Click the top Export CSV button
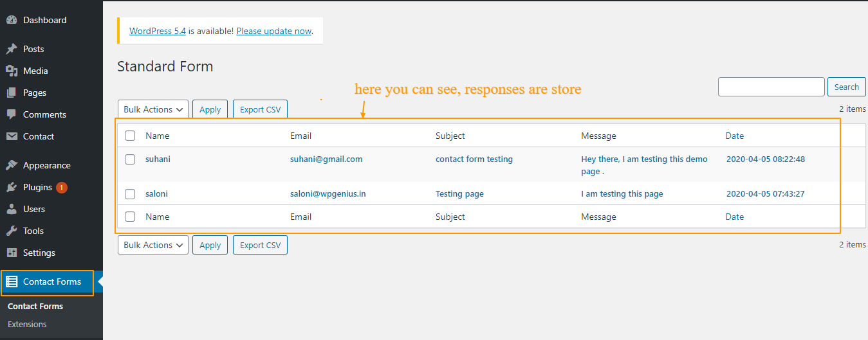 (x=260, y=109)
